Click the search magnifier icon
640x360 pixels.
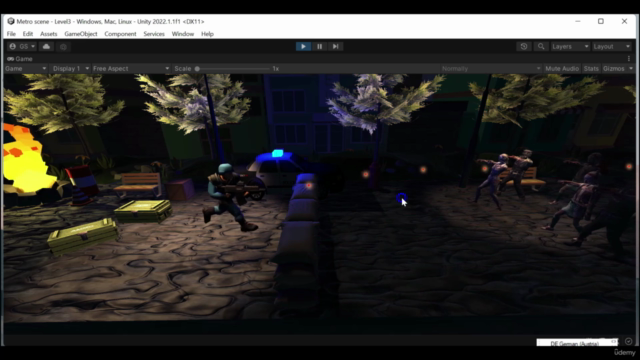[541, 47]
